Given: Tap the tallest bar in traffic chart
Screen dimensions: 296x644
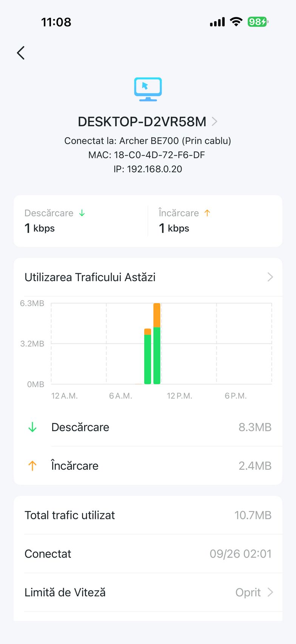Looking at the screenshot, I should coord(157,344).
